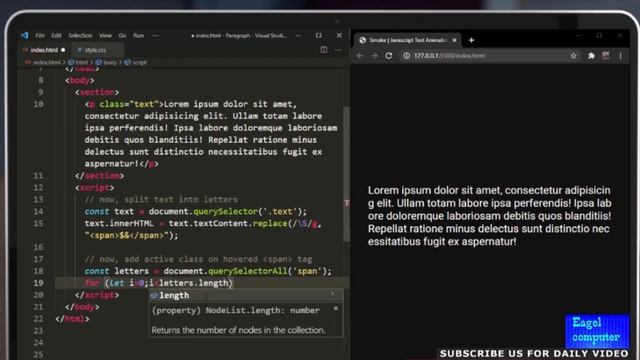
Task: Click html in the breadcrumb path
Action: click(x=82, y=62)
